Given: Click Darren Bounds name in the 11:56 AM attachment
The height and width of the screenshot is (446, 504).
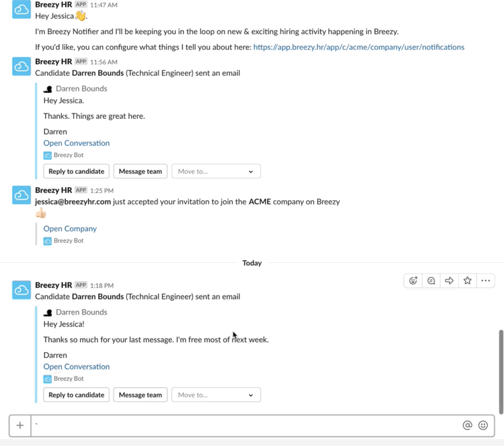Looking at the screenshot, I should pyautogui.click(x=82, y=89).
